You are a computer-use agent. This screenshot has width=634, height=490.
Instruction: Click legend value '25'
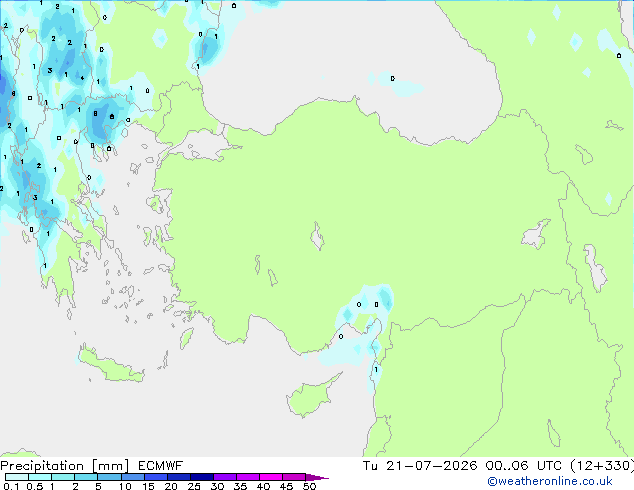point(194,486)
